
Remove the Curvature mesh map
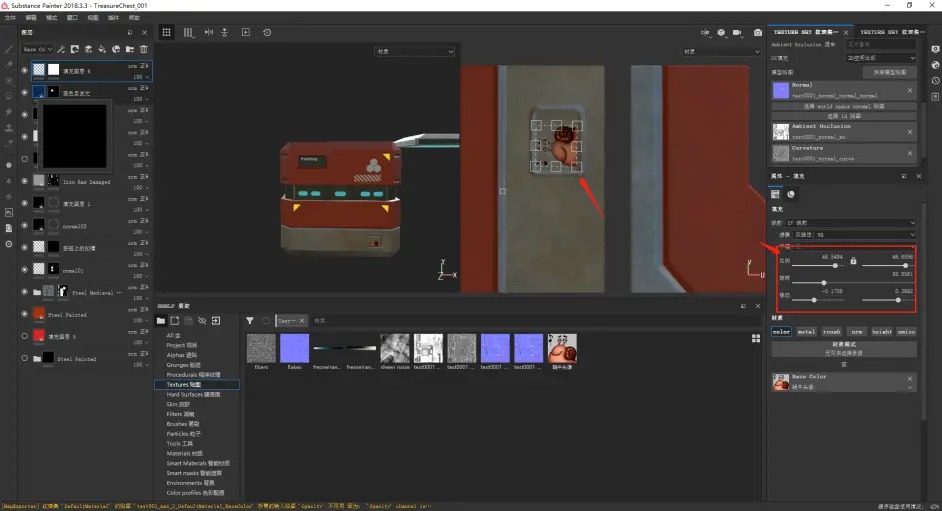(910, 153)
